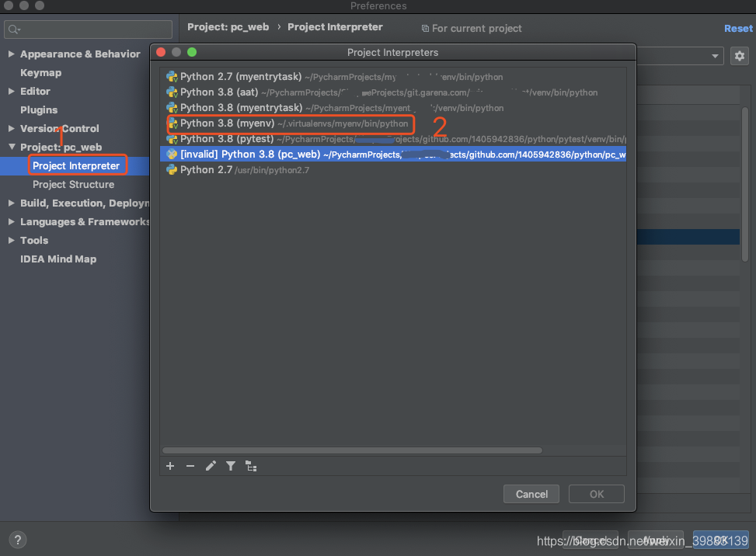Open the help question mark button
Screen dimensions: 756x556
18,540
